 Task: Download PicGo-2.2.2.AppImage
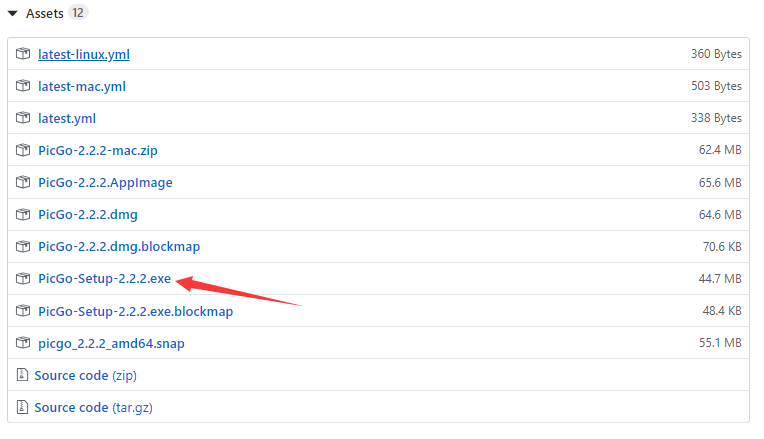[105, 182]
